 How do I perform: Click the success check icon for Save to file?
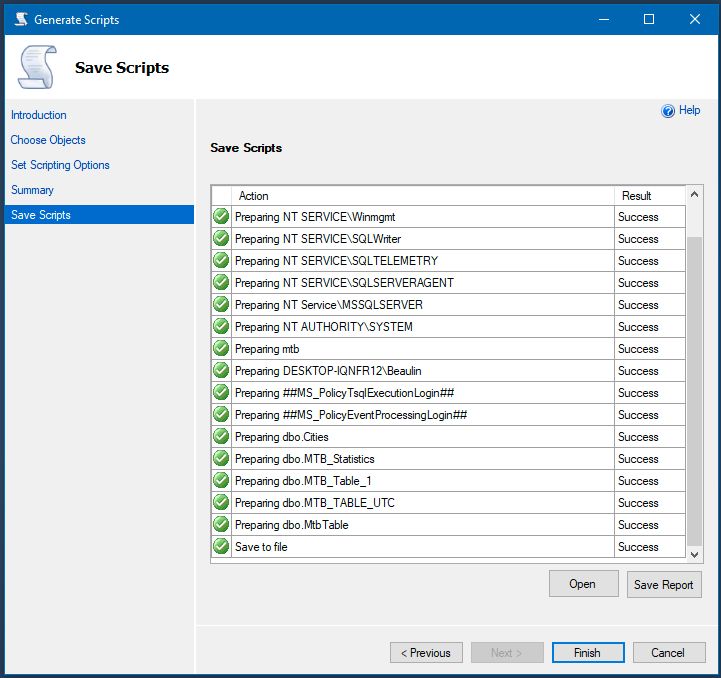point(221,546)
